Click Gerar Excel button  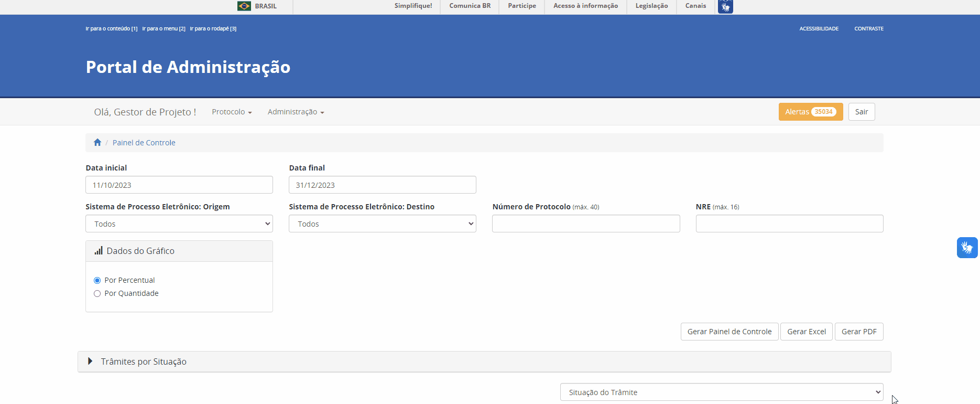pos(807,332)
